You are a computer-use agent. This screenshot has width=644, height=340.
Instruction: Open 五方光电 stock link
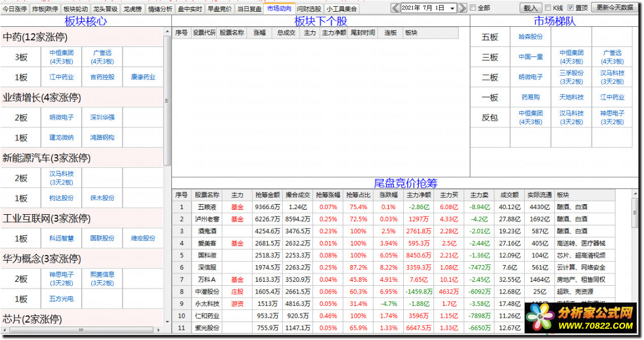62,299
